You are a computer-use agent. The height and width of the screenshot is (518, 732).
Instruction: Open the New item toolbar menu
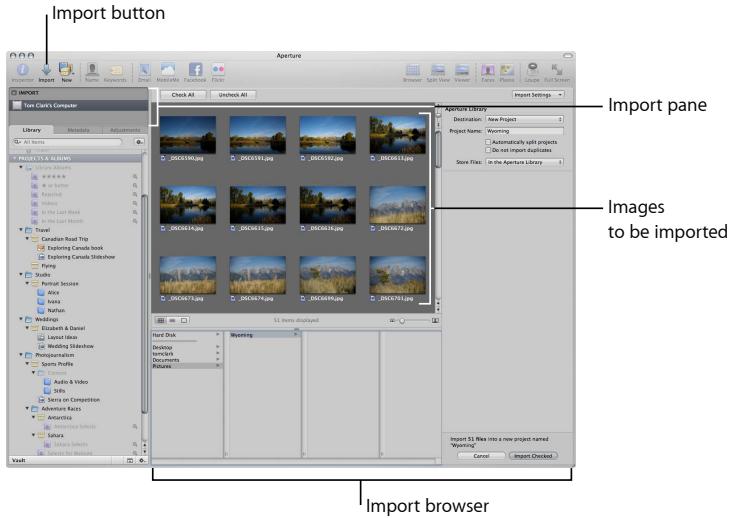(x=66, y=70)
